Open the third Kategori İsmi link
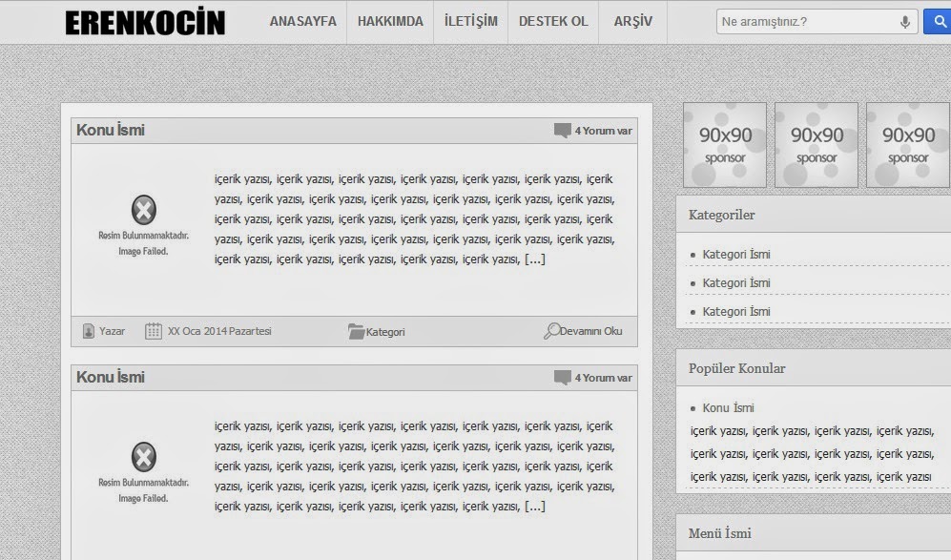The height and width of the screenshot is (560, 951). tap(736, 311)
